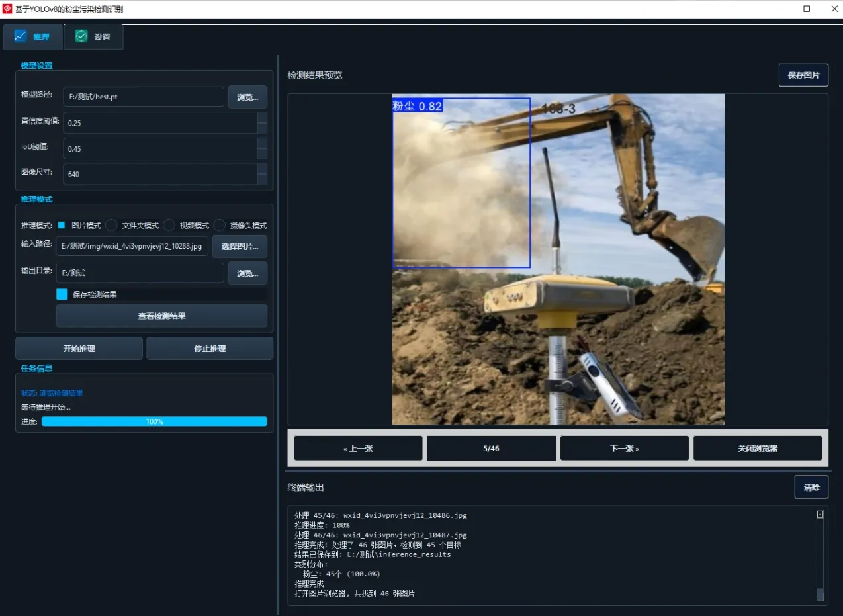Image resolution: width=843 pixels, height=616 pixels.
Task: Click 选择图片 button for input path
Action: click(240, 246)
